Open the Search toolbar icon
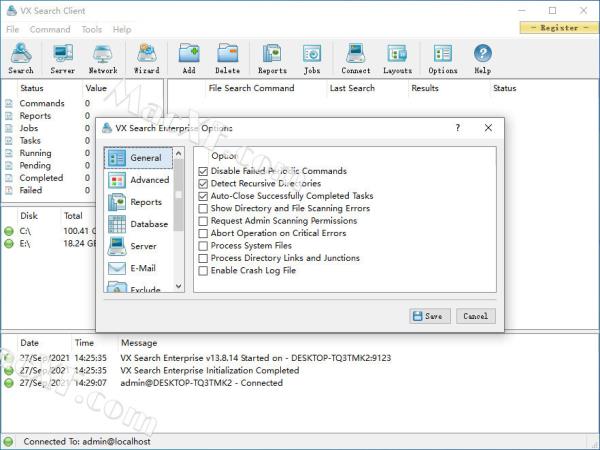This screenshot has height=450, width=600. [21, 58]
